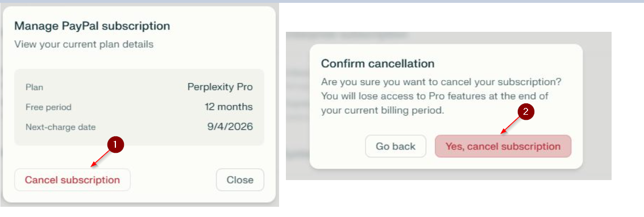The height and width of the screenshot is (217, 644).
Task: Click the Confirm cancellation heading
Action: tap(377, 64)
